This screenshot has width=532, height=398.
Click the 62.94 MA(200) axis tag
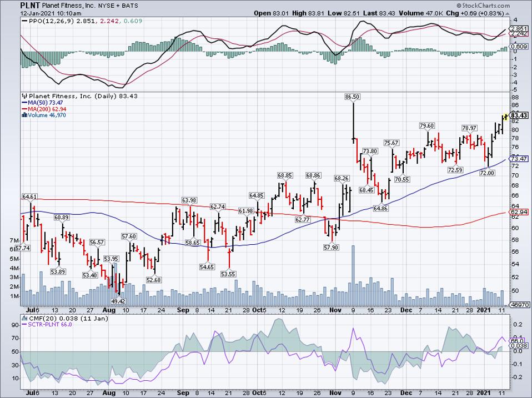pyautogui.click(x=519, y=212)
